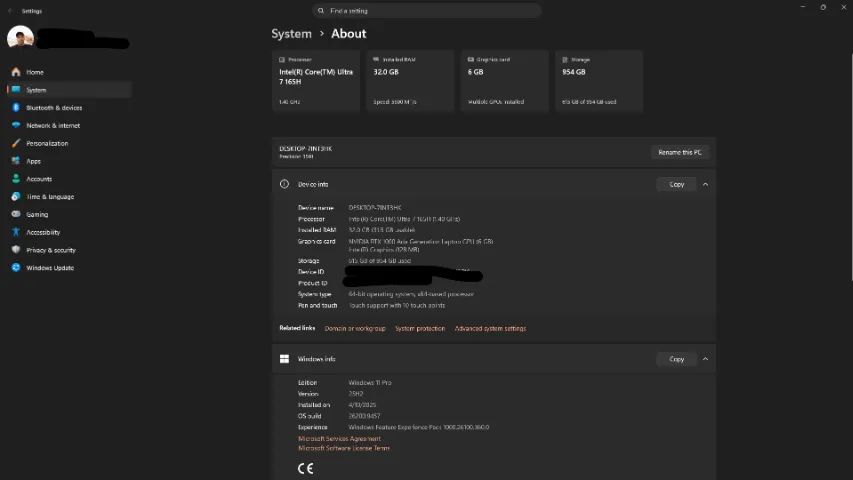Click the System monitor icon in sidebar

(x=16, y=90)
